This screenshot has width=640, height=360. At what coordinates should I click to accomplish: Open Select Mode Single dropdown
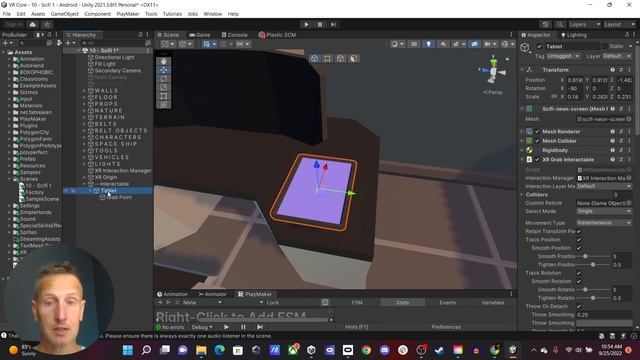click(x=604, y=211)
